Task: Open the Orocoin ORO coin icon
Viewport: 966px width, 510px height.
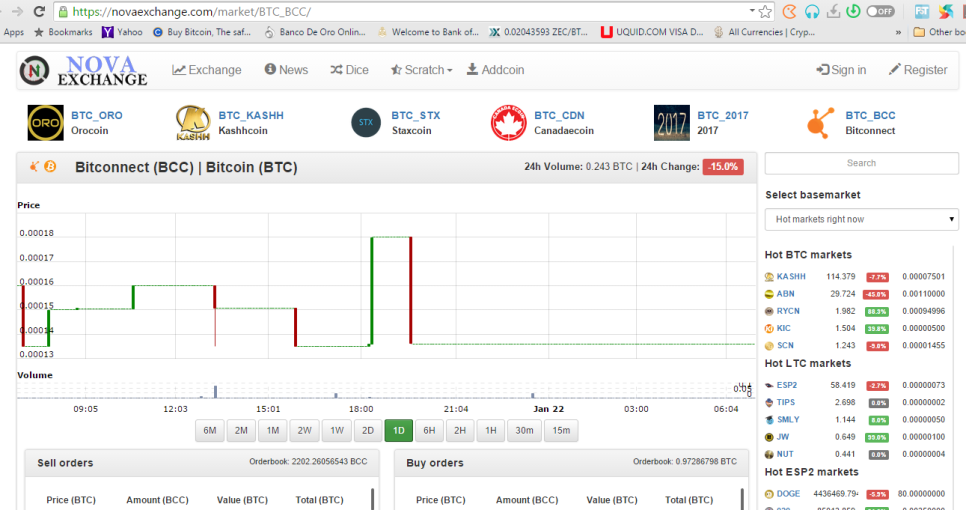Action: pos(46,123)
